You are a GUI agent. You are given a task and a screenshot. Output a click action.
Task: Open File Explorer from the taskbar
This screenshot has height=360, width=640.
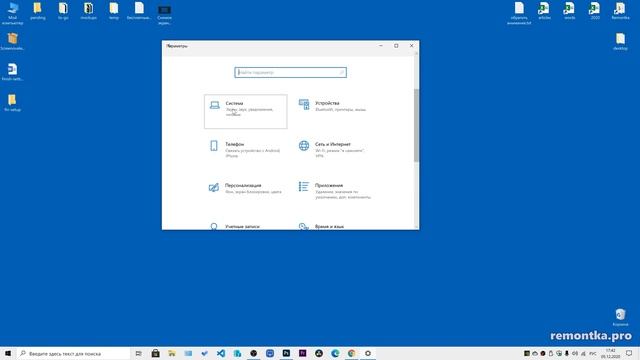[172, 353]
